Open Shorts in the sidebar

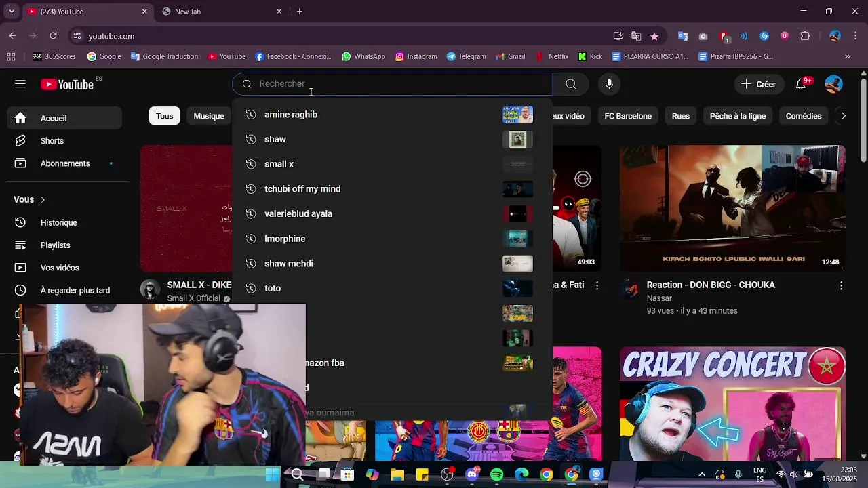point(65,141)
